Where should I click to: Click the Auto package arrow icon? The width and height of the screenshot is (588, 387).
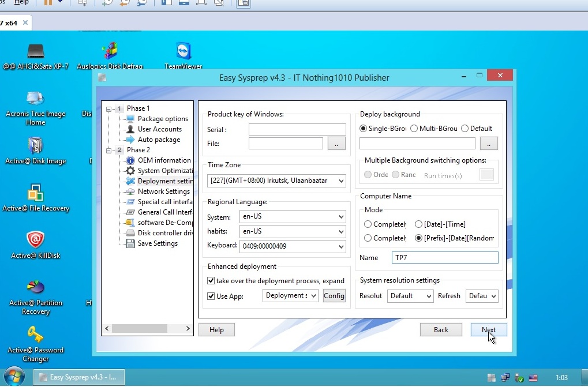130,140
